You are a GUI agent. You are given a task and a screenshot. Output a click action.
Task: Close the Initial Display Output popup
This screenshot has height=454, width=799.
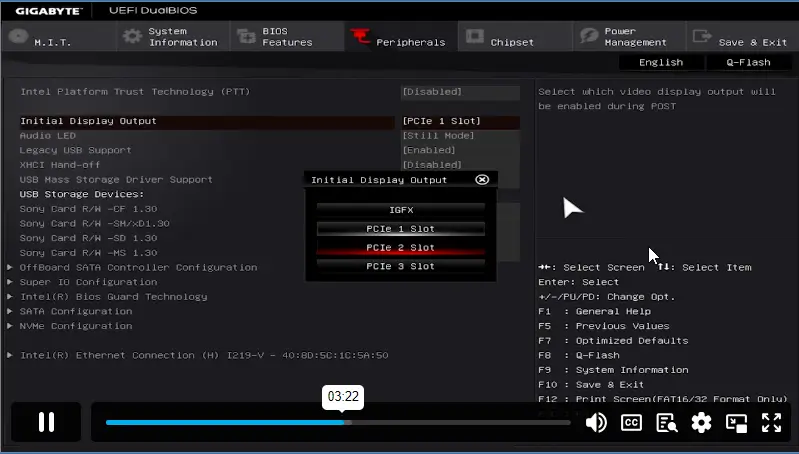pos(482,179)
